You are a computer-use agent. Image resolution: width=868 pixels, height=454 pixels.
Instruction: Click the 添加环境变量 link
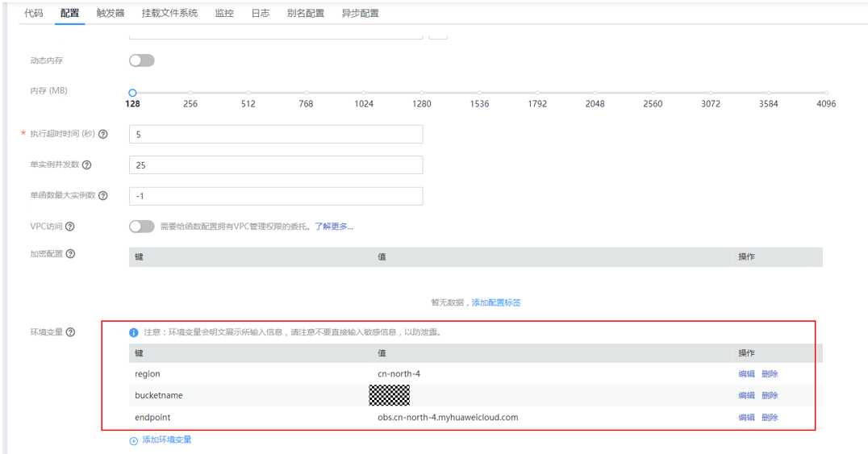[167, 439]
